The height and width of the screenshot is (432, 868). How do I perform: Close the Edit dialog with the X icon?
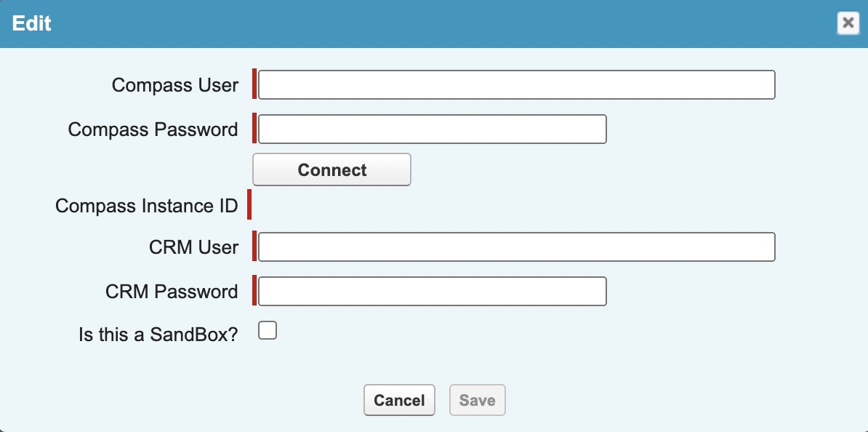[x=847, y=23]
